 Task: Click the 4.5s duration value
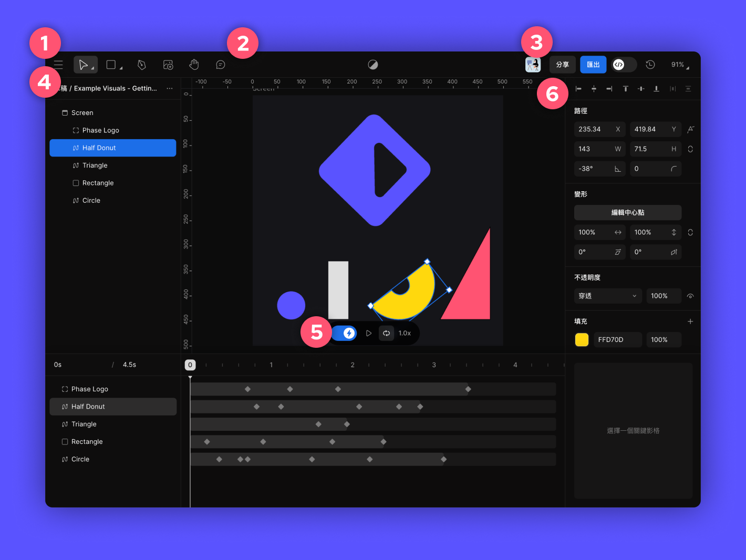coord(129,365)
